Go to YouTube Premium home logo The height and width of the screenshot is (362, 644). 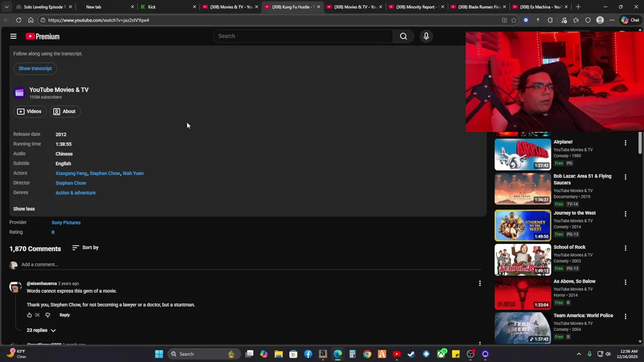tap(43, 36)
